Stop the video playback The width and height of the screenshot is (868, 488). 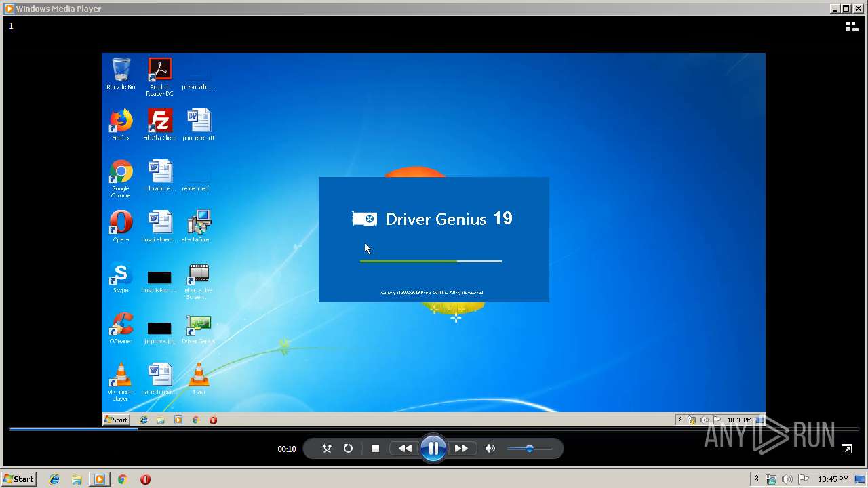pyautogui.click(x=375, y=449)
